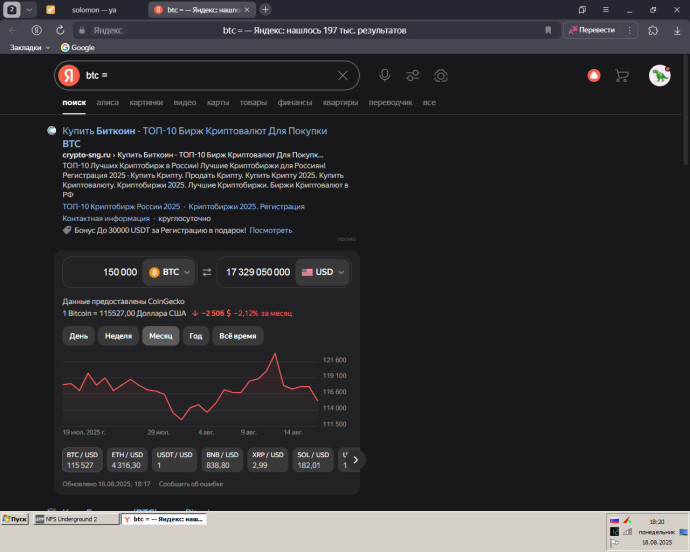Select the Год chart period
This screenshot has height=552, width=690.
196,336
